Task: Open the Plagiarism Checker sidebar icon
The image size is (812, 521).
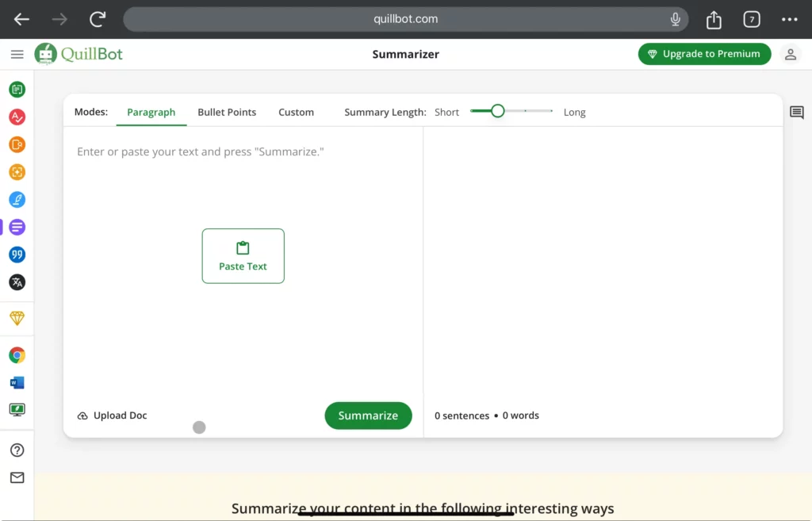Action: pyautogui.click(x=17, y=144)
